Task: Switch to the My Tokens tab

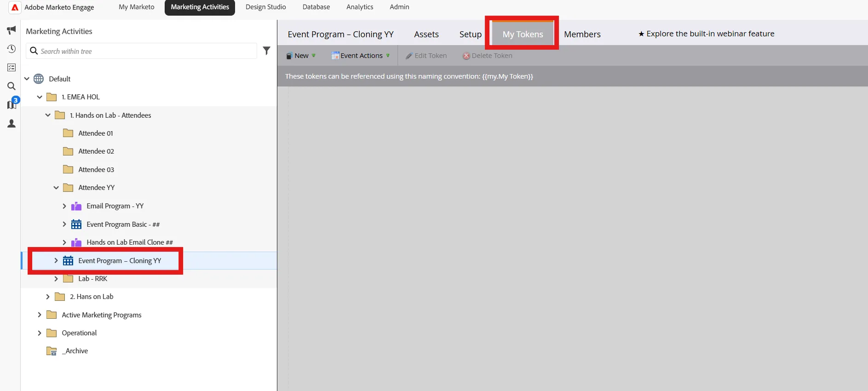Action: 523,34
